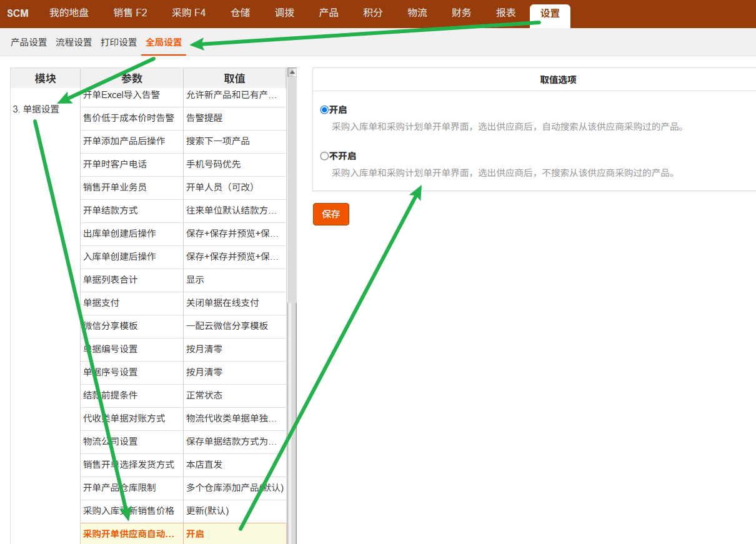Select the 微信分享模板 parameter row
The width and height of the screenshot is (756, 544).
click(x=111, y=326)
